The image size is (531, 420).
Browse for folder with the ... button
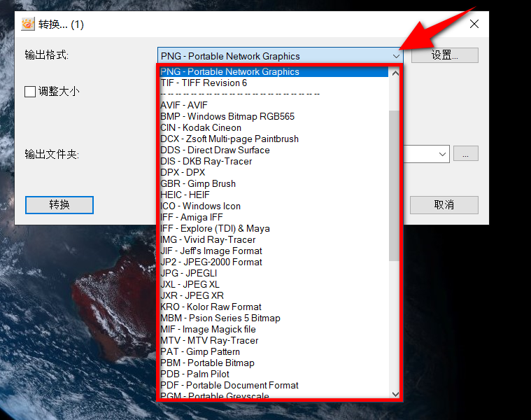(x=465, y=154)
